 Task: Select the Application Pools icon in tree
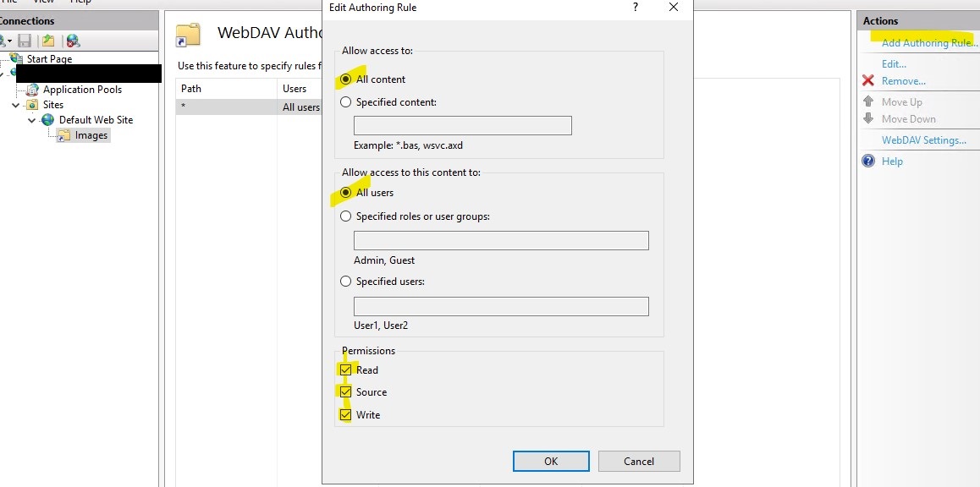point(32,90)
